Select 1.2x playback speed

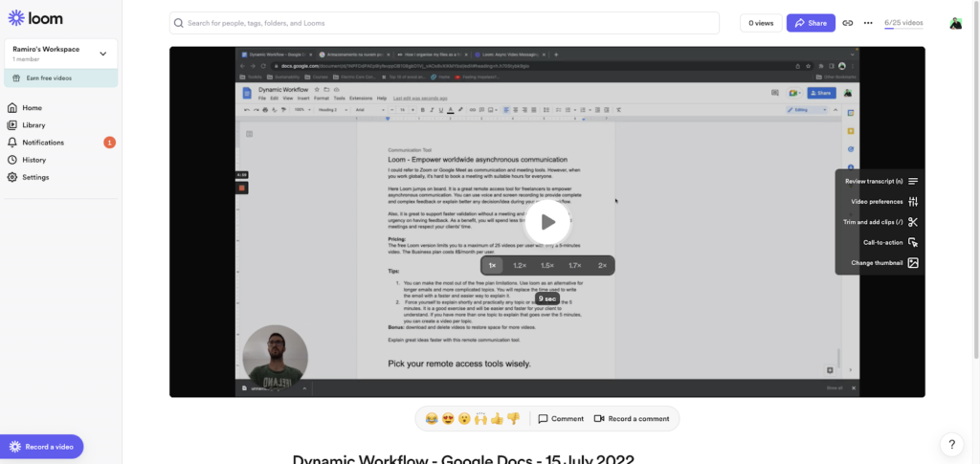(x=520, y=265)
